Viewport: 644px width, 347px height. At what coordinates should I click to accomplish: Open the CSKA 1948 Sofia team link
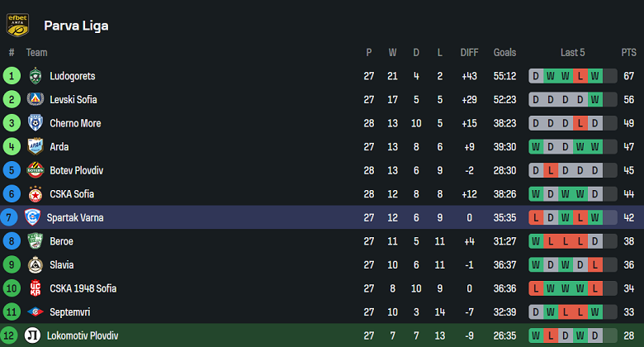coord(83,289)
